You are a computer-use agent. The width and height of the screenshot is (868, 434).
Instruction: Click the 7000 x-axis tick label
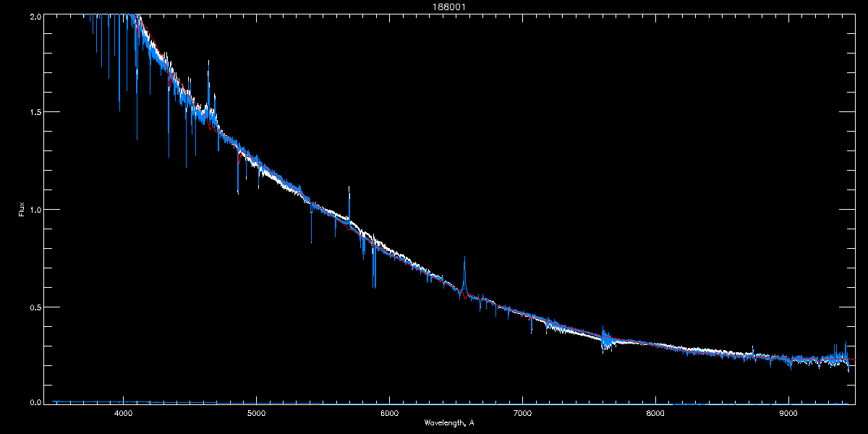pyautogui.click(x=522, y=413)
